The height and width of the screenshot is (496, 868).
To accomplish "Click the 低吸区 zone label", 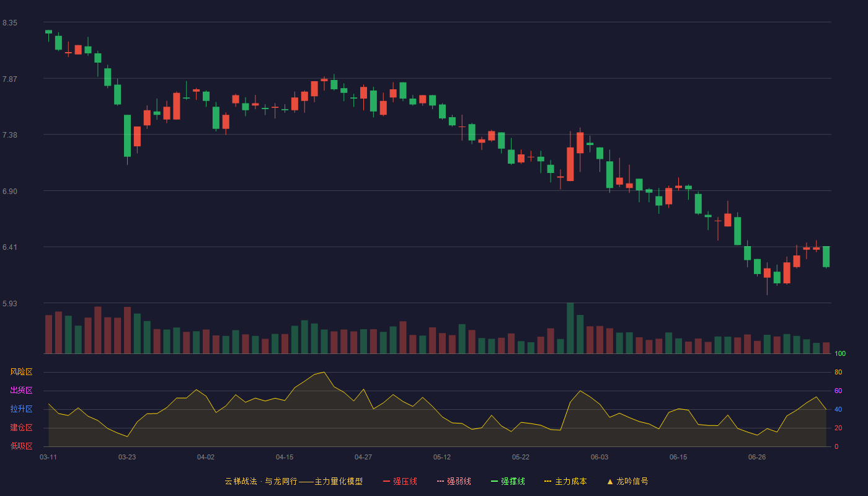I will click(21, 446).
